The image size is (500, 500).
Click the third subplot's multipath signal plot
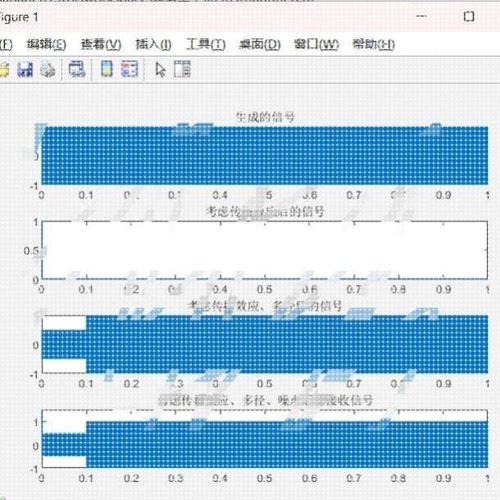265,344
